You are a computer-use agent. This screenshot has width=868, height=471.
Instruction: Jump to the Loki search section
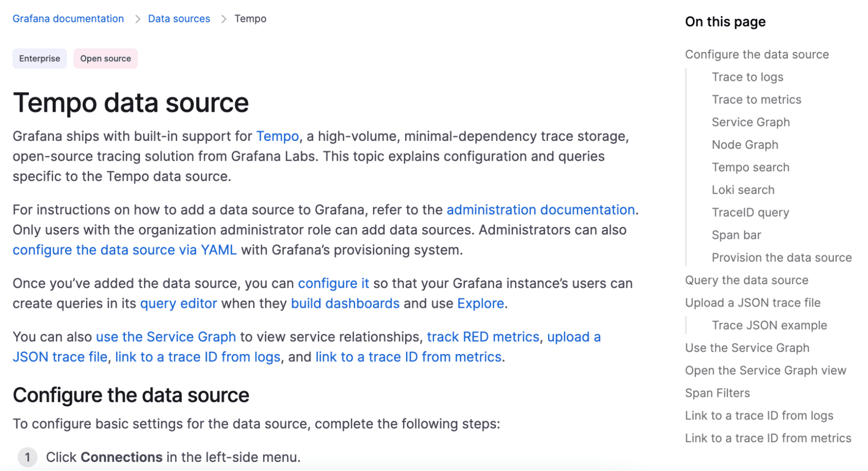coord(743,189)
